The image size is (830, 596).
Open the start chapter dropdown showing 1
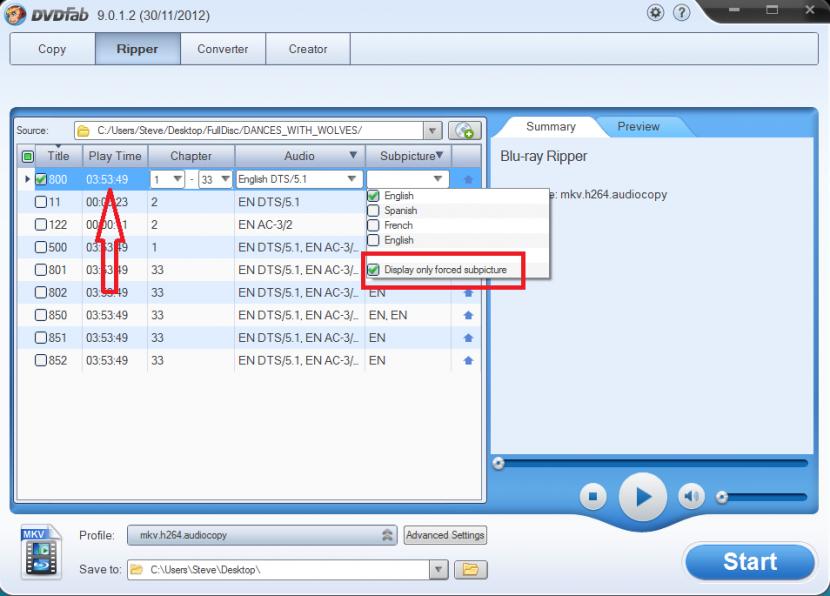pyautogui.click(x=177, y=179)
